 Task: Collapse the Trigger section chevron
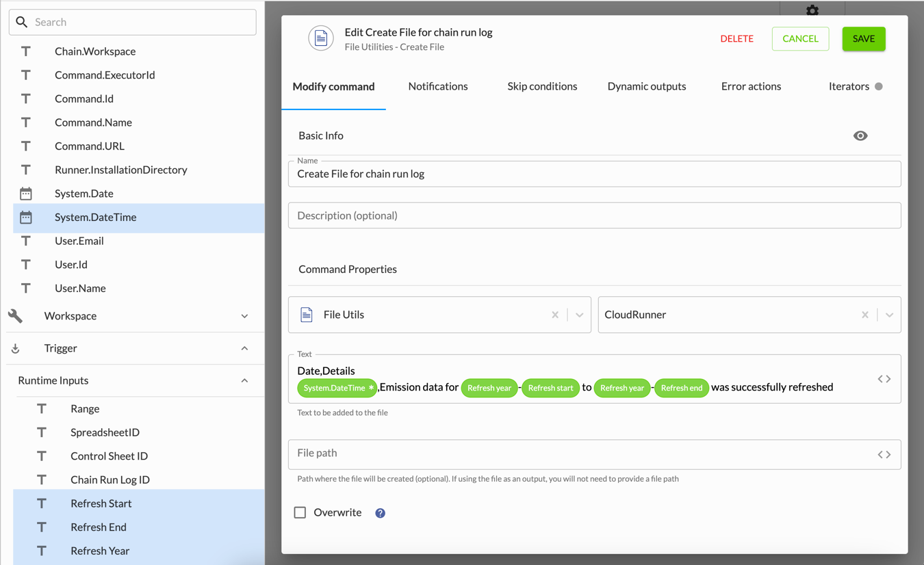pyautogui.click(x=244, y=348)
